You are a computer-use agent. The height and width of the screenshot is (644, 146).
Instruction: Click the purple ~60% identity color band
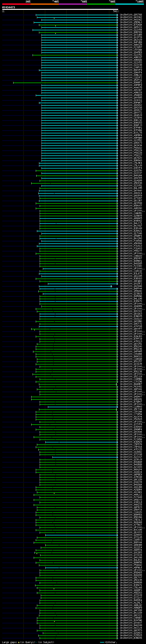(73, 4)
